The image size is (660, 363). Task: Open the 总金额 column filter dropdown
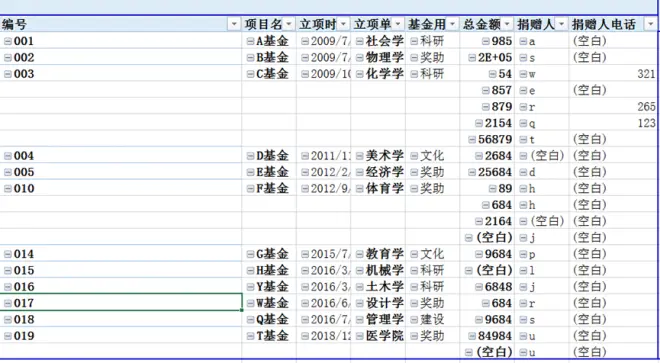[507, 24]
